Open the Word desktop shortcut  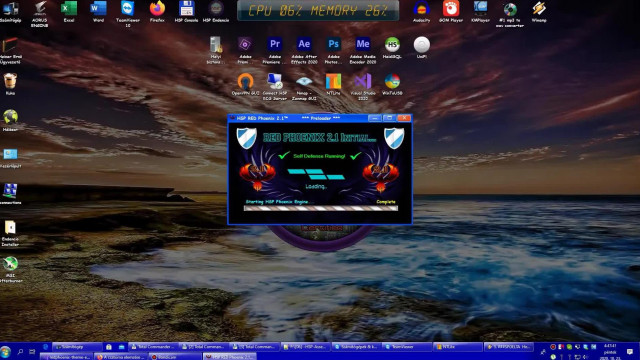click(x=98, y=11)
